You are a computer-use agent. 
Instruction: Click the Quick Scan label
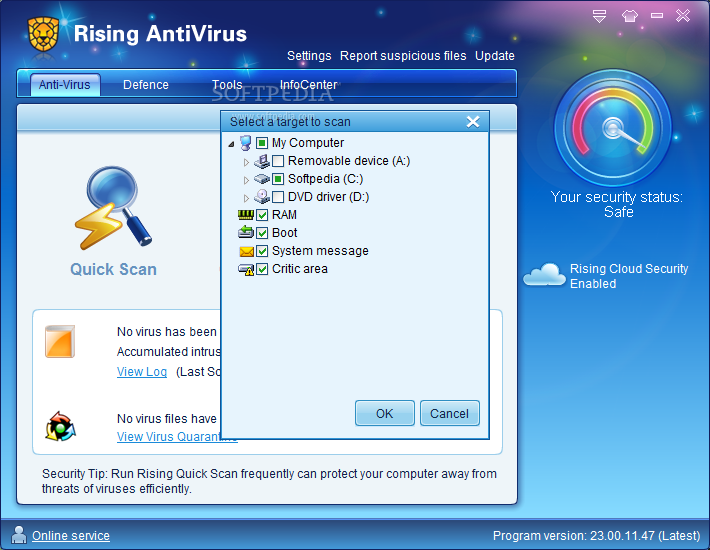tap(113, 269)
